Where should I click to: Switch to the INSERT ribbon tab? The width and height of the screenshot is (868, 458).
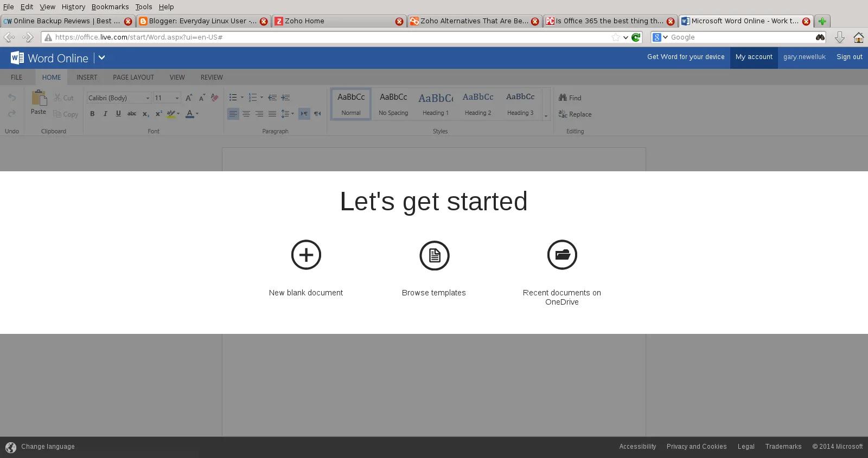click(x=87, y=78)
